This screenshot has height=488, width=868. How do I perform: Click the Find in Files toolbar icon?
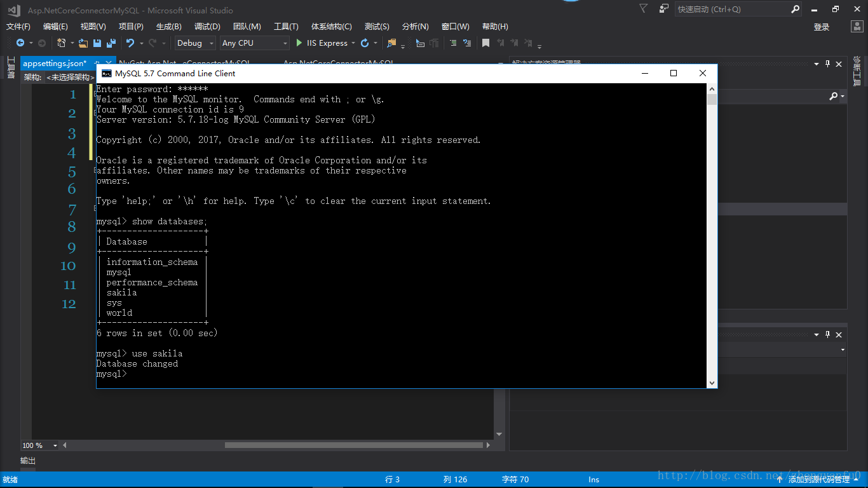point(391,43)
